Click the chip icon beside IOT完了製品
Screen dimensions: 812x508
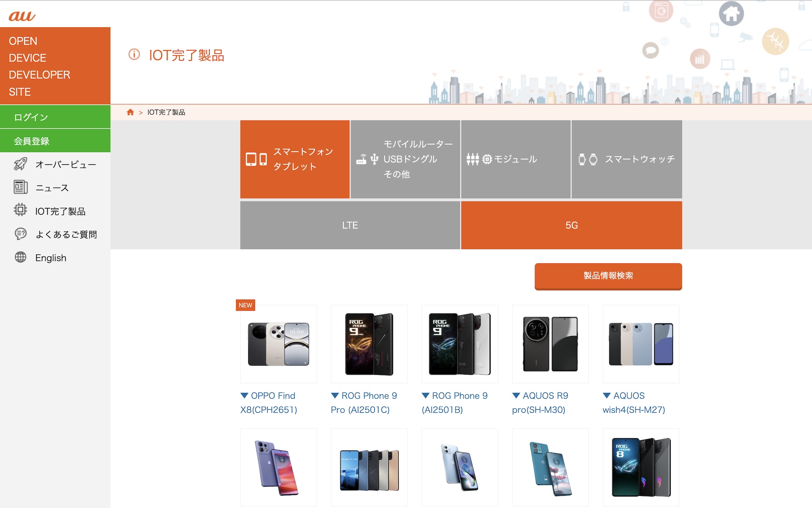pos(20,210)
